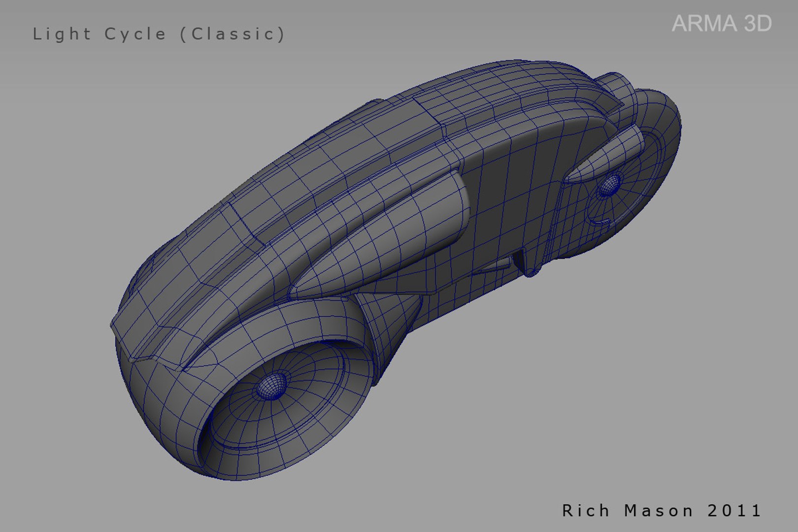Click the ARMA 3D watermark
Image resolution: width=798 pixels, height=532 pixels.
click(x=722, y=24)
